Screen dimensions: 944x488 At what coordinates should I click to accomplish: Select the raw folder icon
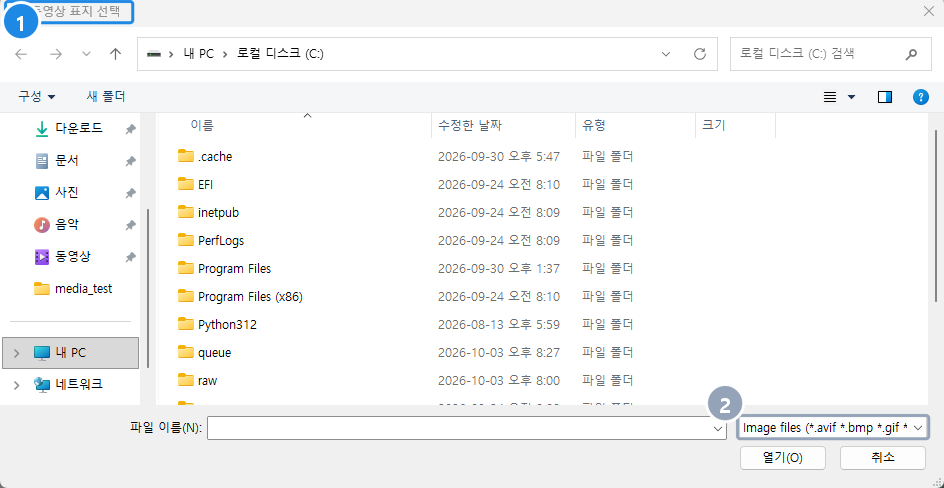click(x=185, y=380)
